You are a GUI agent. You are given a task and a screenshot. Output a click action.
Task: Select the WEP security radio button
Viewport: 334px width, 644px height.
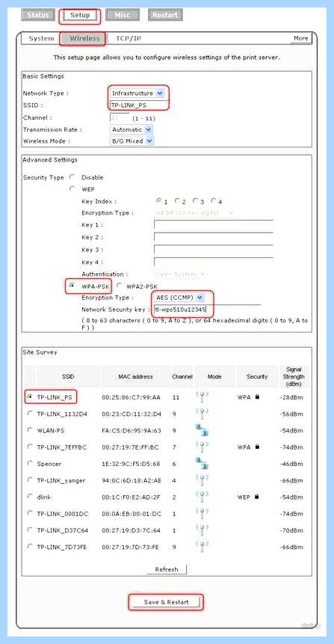[x=72, y=189]
